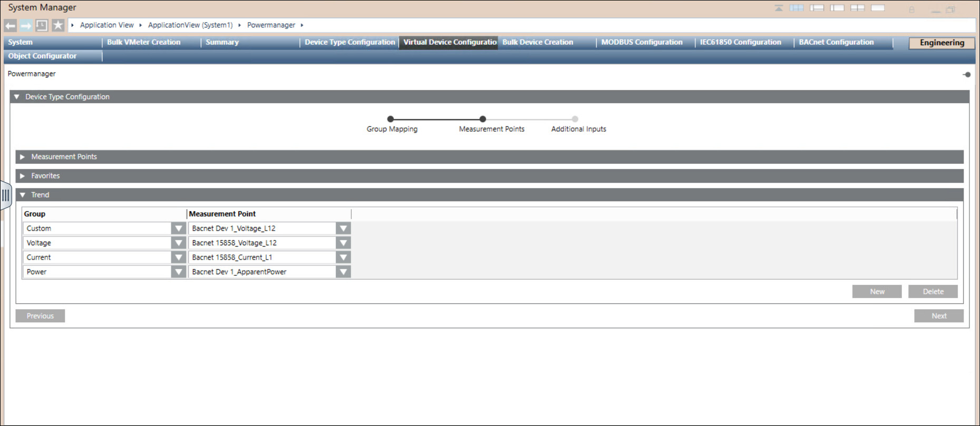Select the first highlighted pane layout icon

tap(797, 8)
